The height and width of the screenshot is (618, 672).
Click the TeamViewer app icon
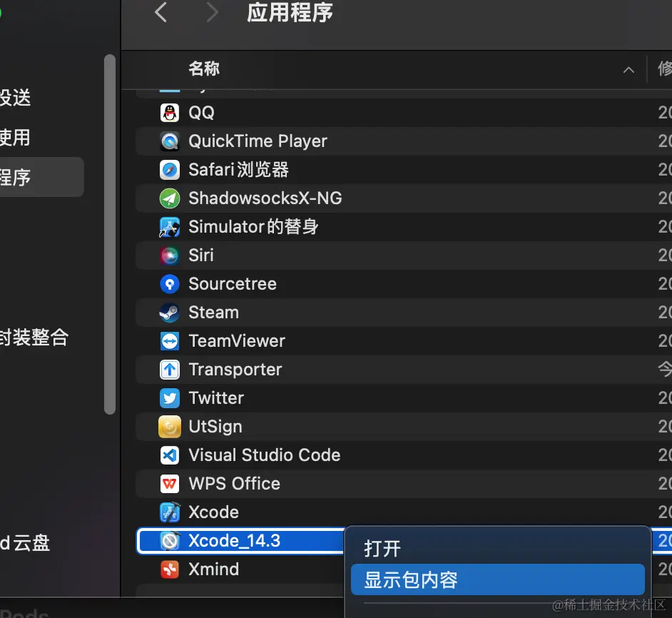169,340
